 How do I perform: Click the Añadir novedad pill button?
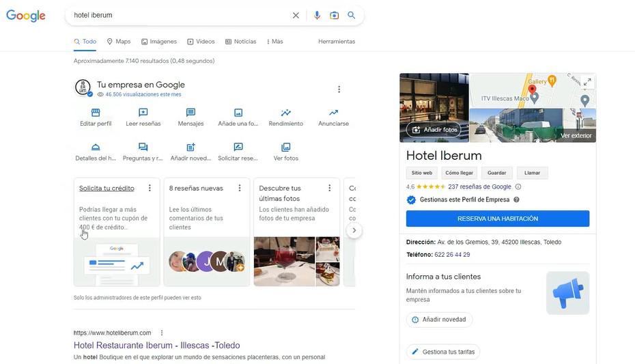pyautogui.click(x=439, y=320)
